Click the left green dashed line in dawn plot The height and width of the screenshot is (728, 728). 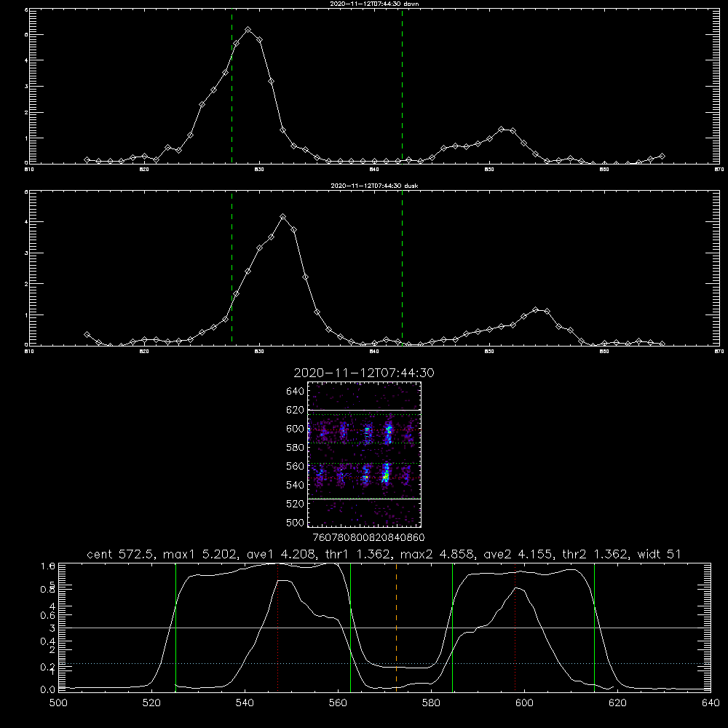pos(232,87)
